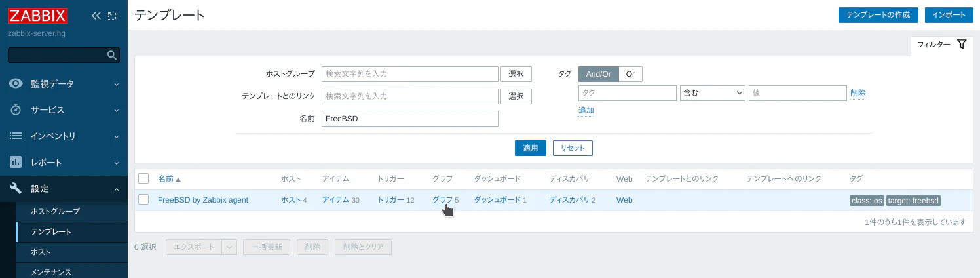Expand the インベントリ menu chevron
This screenshot has width=980, height=278.
tap(116, 136)
